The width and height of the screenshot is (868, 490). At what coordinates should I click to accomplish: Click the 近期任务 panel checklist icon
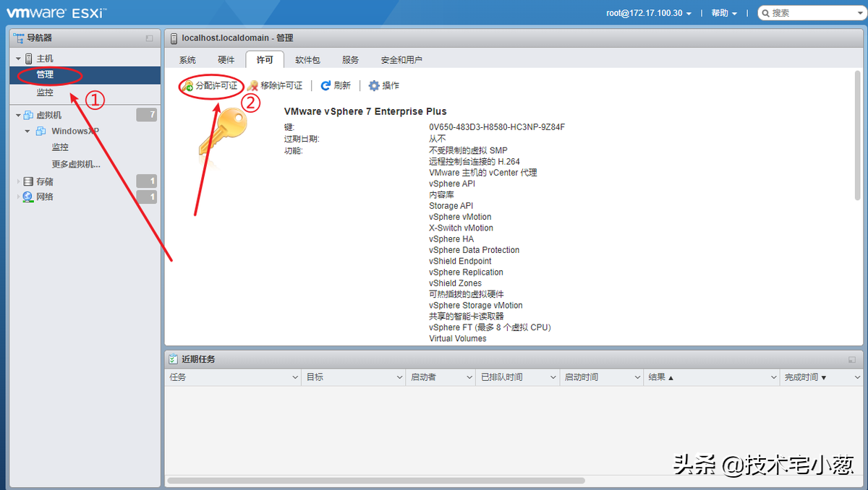point(174,358)
